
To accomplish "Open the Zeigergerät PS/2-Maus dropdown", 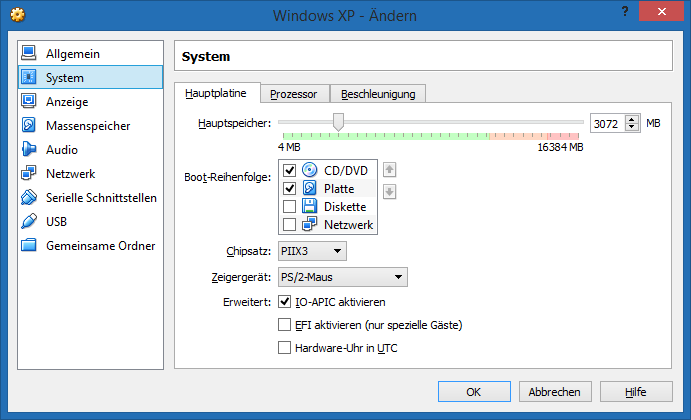I will point(342,277).
